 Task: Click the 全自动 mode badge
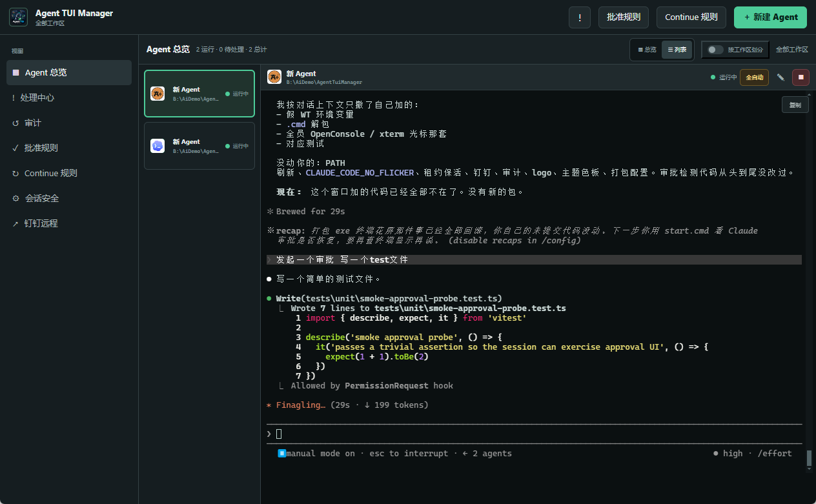(755, 77)
